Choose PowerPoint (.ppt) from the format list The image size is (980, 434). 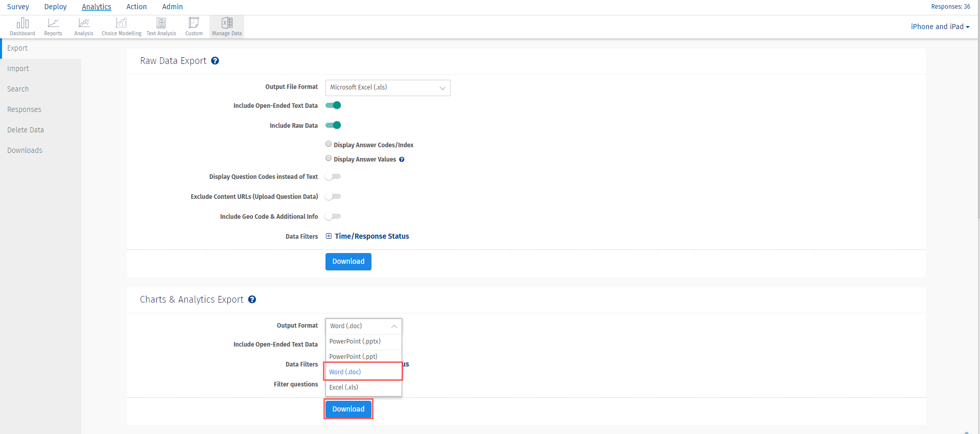point(364,357)
